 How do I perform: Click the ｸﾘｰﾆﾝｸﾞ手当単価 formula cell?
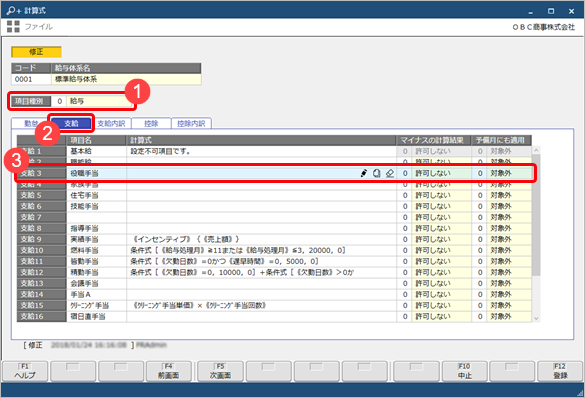pos(261,305)
